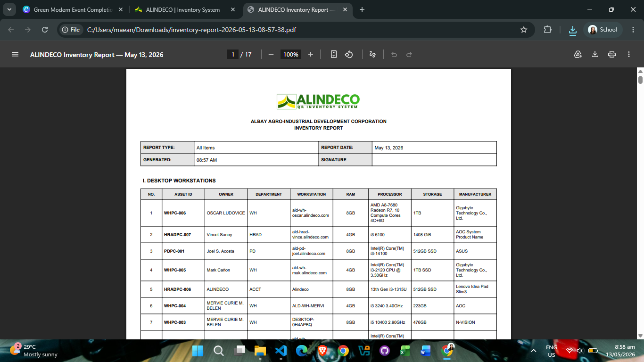Open the PDF sidebar menu icon
Viewport: 644px width, 362px height.
tap(15, 55)
